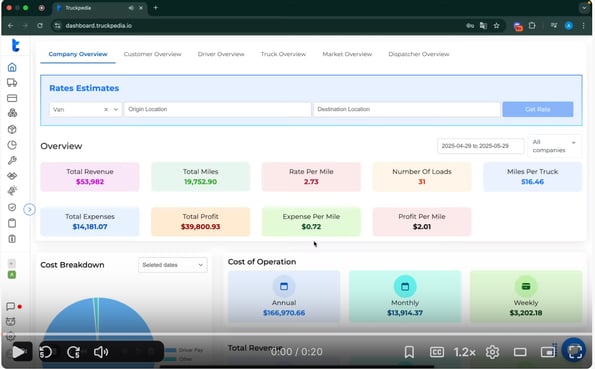Click the Get Rate button
The width and height of the screenshot is (595, 369).
[x=538, y=109]
